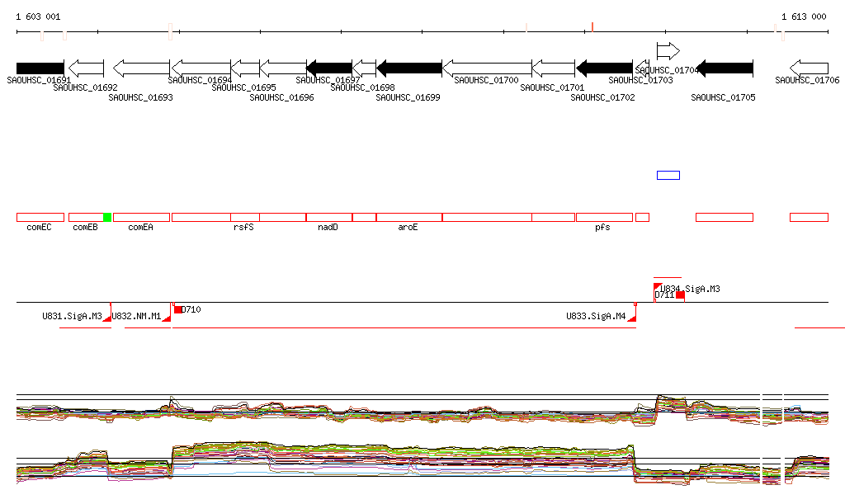Select the nadD red annotation box
Screen dimensions: 845x504
point(328,217)
